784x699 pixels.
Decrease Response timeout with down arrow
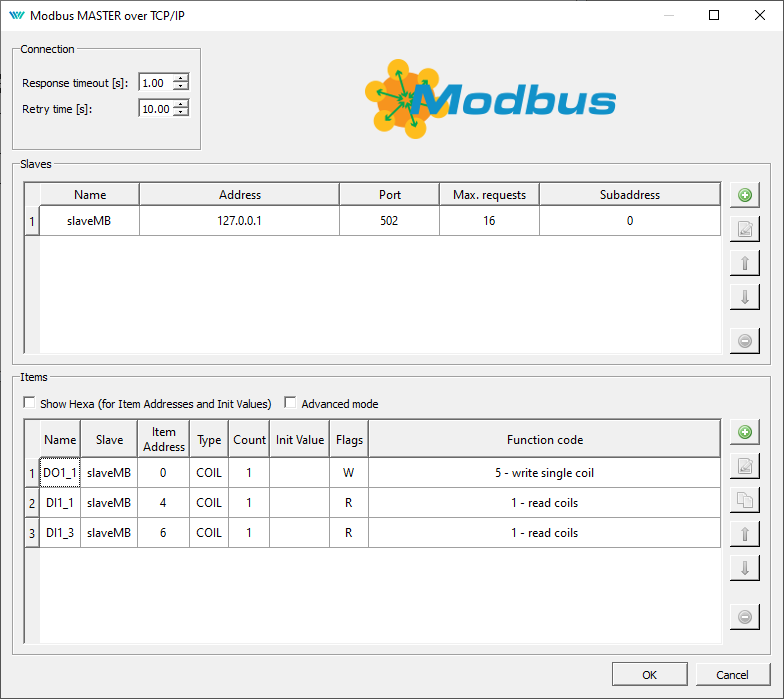[181, 86]
